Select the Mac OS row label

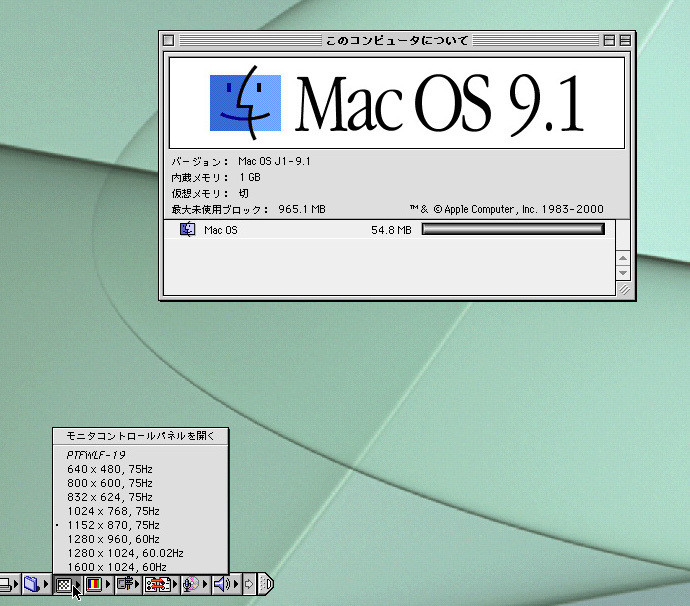(220, 230)
